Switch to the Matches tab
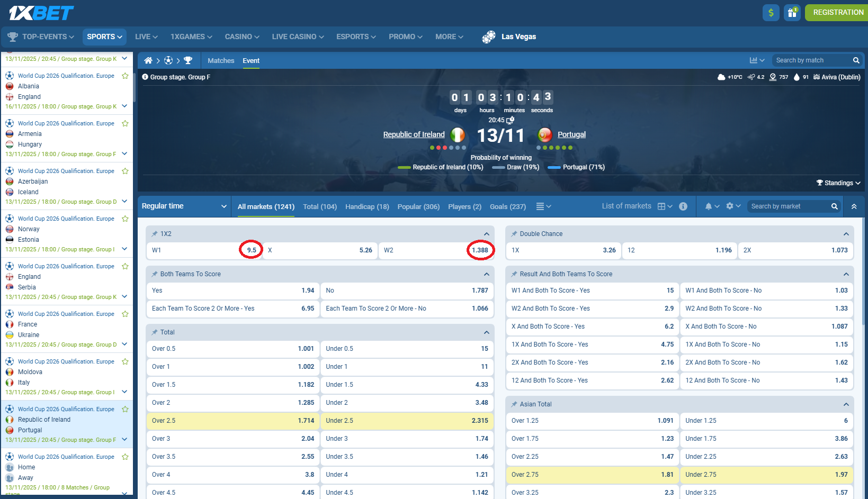The height and width of the screenshot is (499, 868). click(x=221, y=60)
